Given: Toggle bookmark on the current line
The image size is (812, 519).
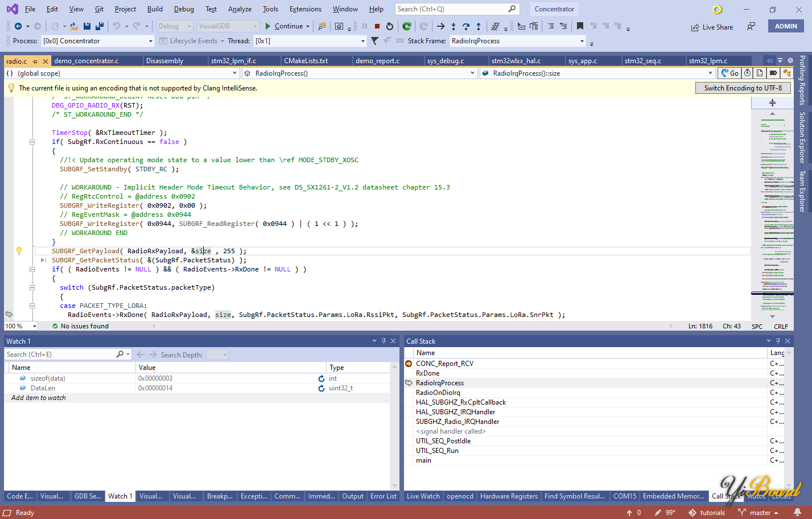Looking at the screenshot, I should 580,26.
